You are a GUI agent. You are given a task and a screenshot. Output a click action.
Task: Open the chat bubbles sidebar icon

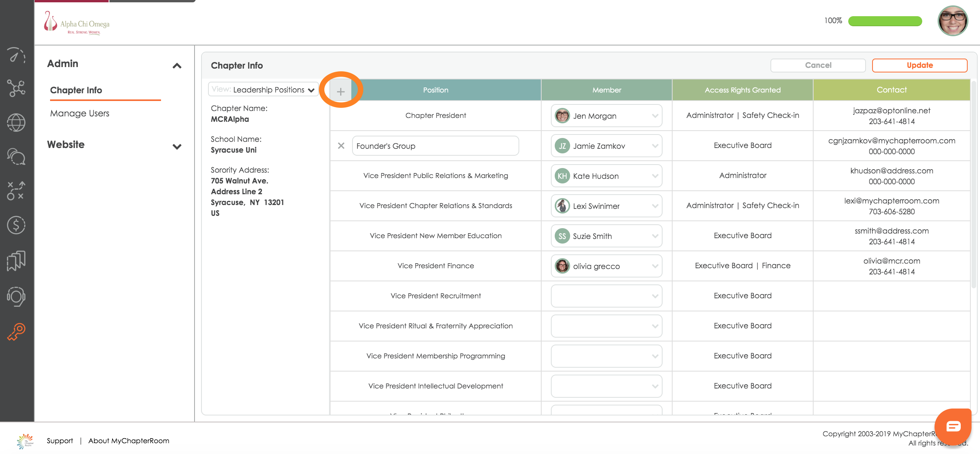(x=16, y=156)
